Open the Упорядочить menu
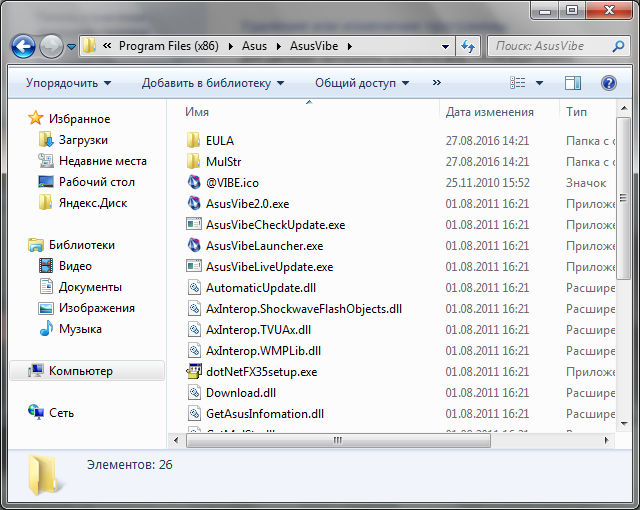Viewport: 640px width, 510px height. click(68, 83)
